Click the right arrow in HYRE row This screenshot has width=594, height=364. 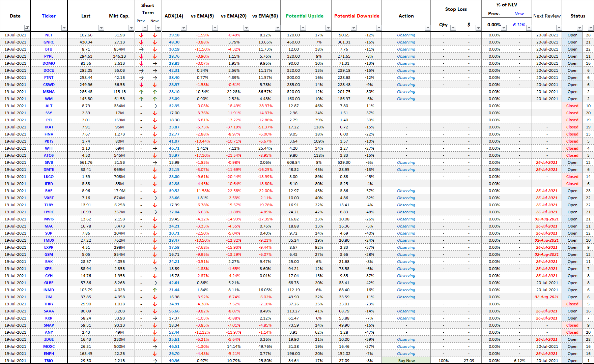[x=155, y=212]
